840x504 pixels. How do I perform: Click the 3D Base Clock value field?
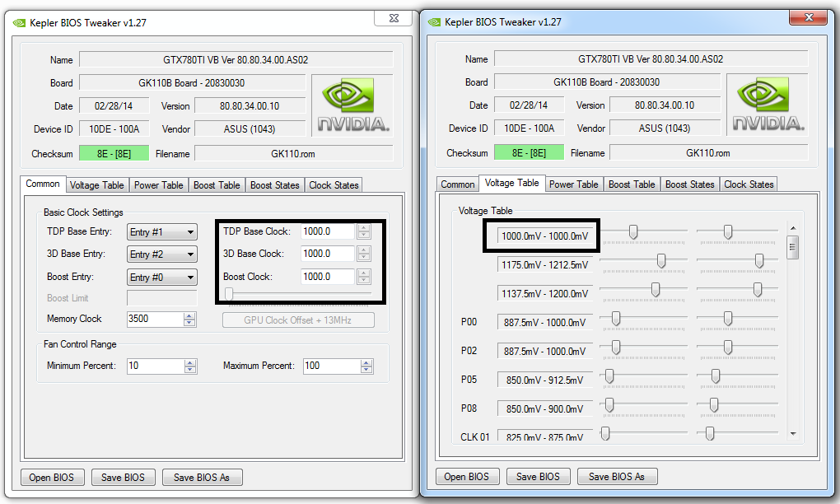tap(328, 254)
